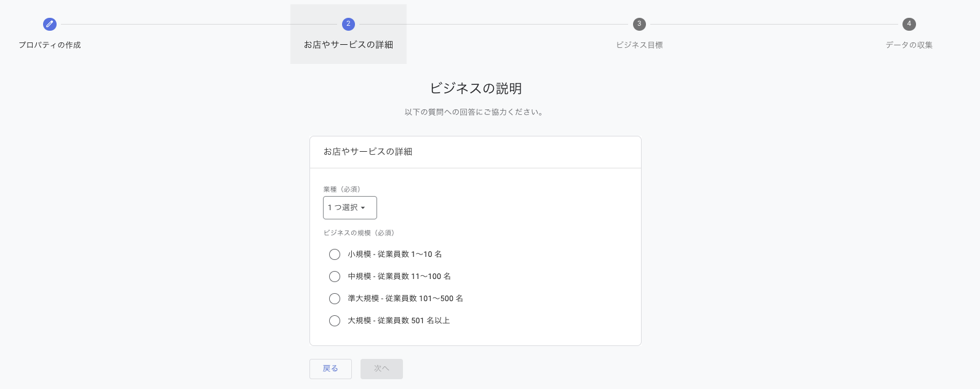Select 大規模 - 従業員数 501 名以上
Image resolution: width=980 pixels, height=389 pixels.
click(335, 321)
